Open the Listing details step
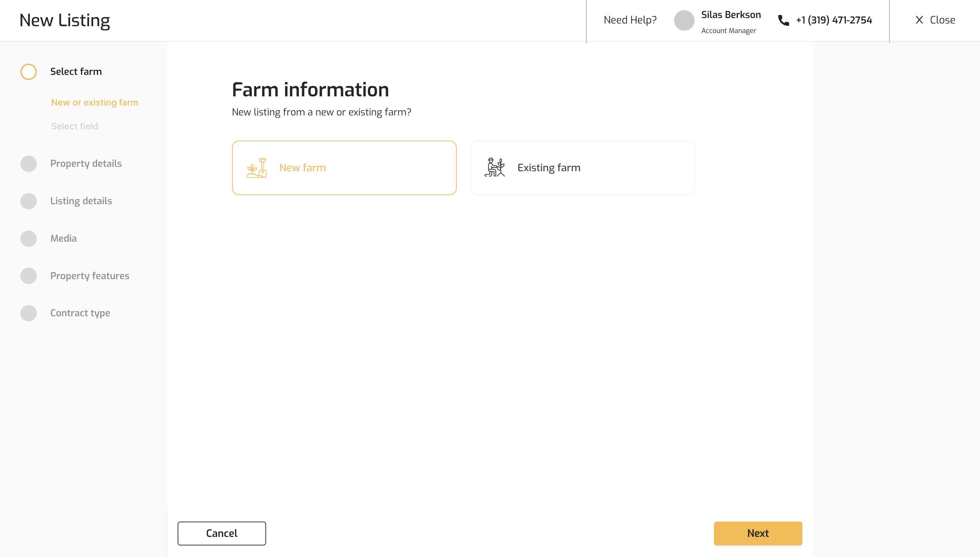The width and height of the screenshot is (980, 557). pos(81,201)
